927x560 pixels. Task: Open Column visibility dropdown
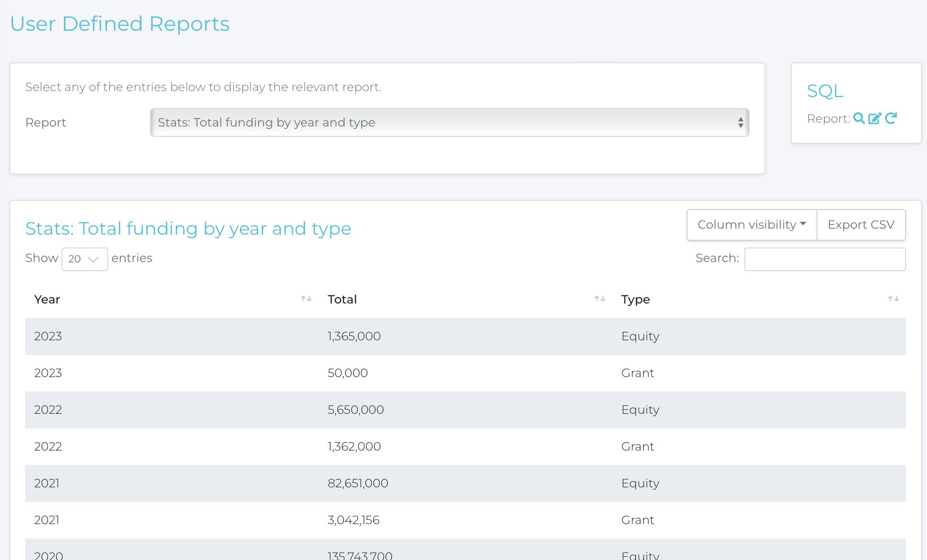(x=752, y=225)
